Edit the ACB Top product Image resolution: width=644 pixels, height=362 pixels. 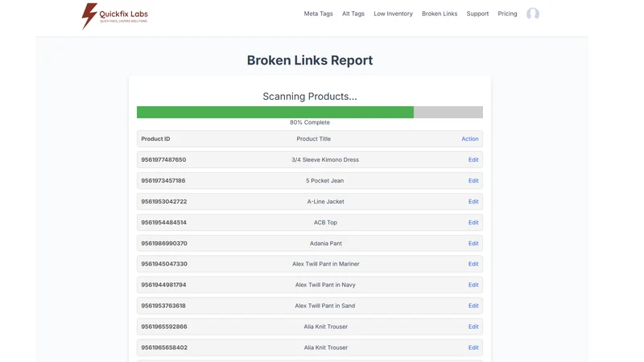473,223
